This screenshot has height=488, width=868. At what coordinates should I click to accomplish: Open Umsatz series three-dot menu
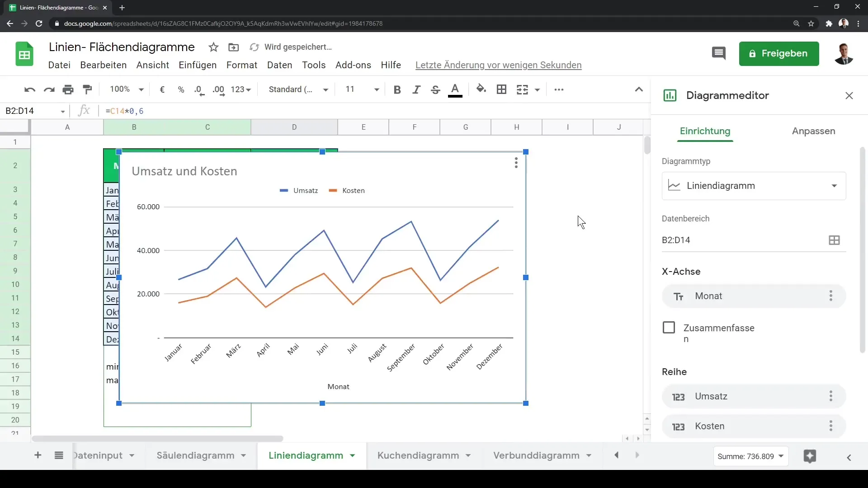tap(830, 396)
